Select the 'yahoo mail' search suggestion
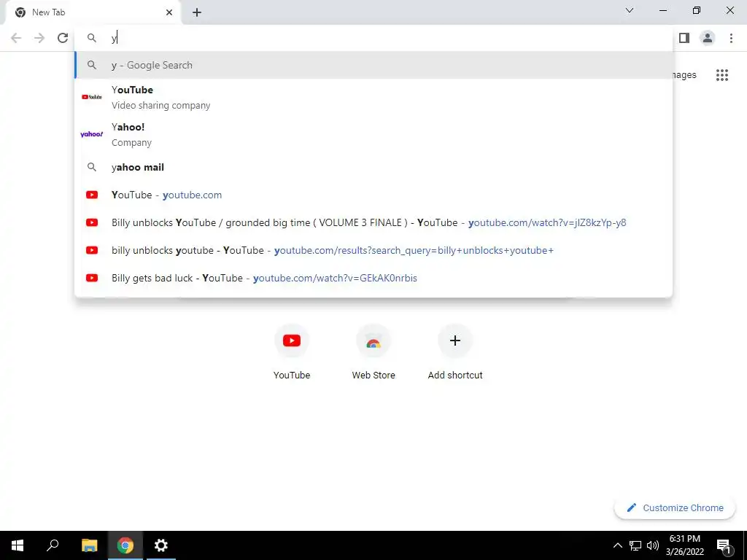This screenshot has height=560, width=747. (x=373, y=167)
